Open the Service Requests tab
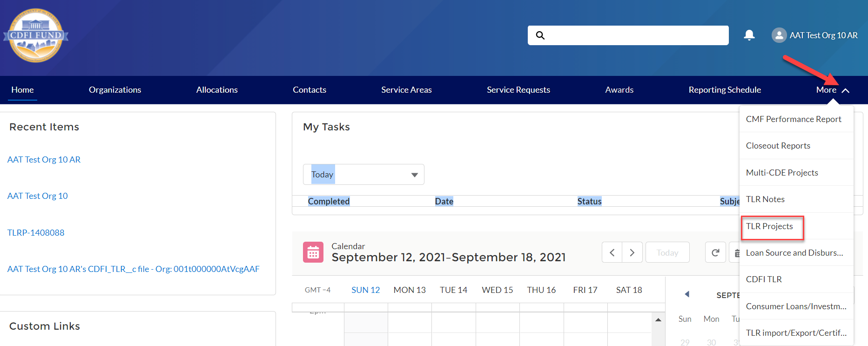The image size is (868, 346). pos(518,90)
